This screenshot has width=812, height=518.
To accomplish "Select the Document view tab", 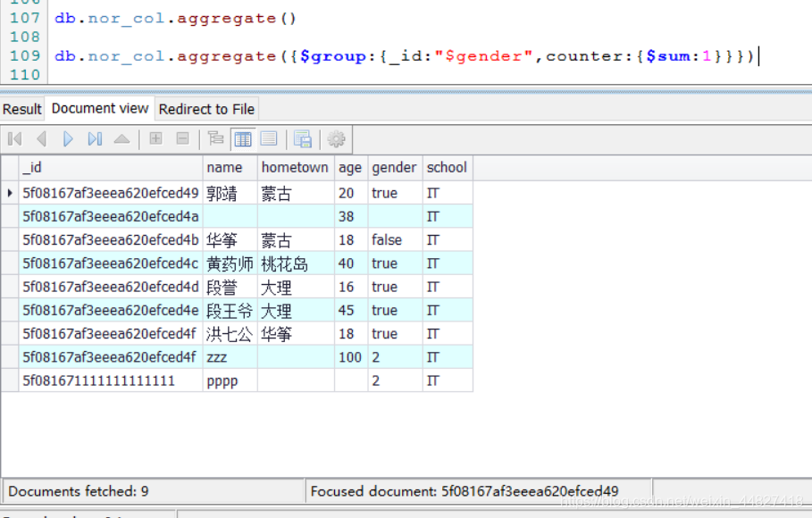I will coord(100,108).
